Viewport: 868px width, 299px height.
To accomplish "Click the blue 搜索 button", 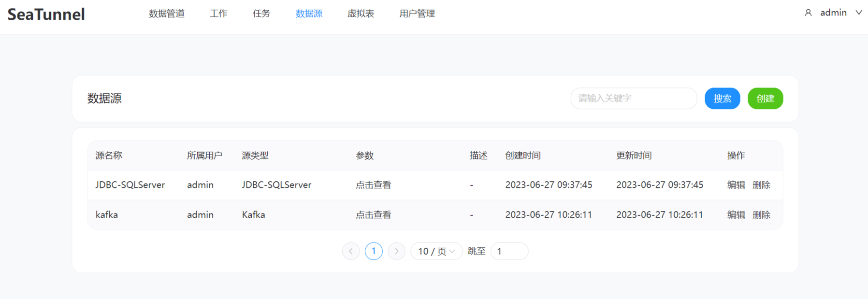I will click(x=722, y=99).
